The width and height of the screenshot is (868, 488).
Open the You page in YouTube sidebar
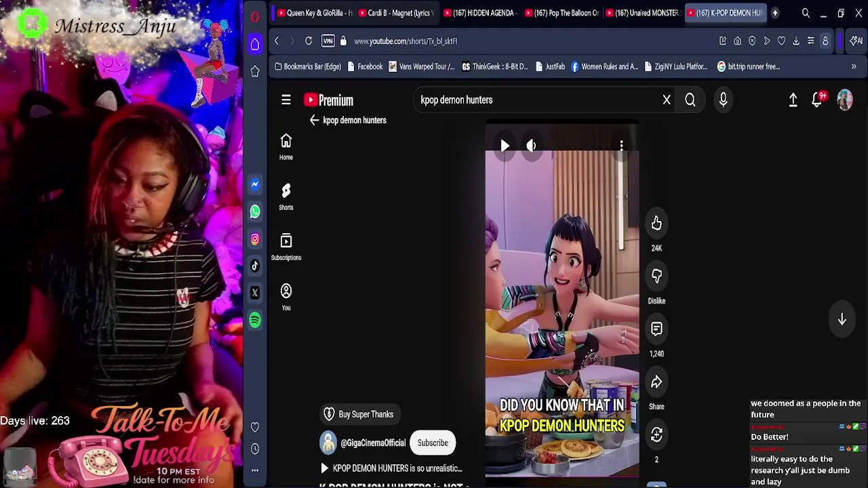pyautogui.click(x=286, y=297)
